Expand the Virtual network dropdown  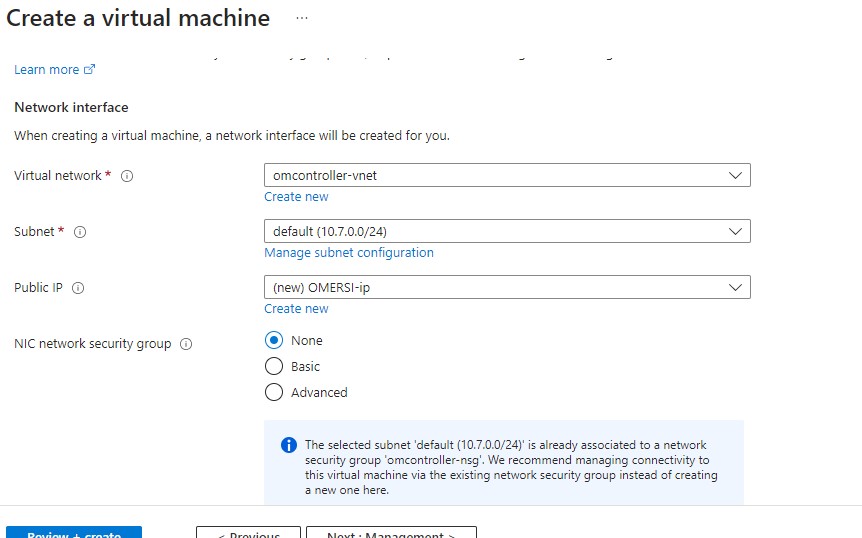click(x=507, y=175)
